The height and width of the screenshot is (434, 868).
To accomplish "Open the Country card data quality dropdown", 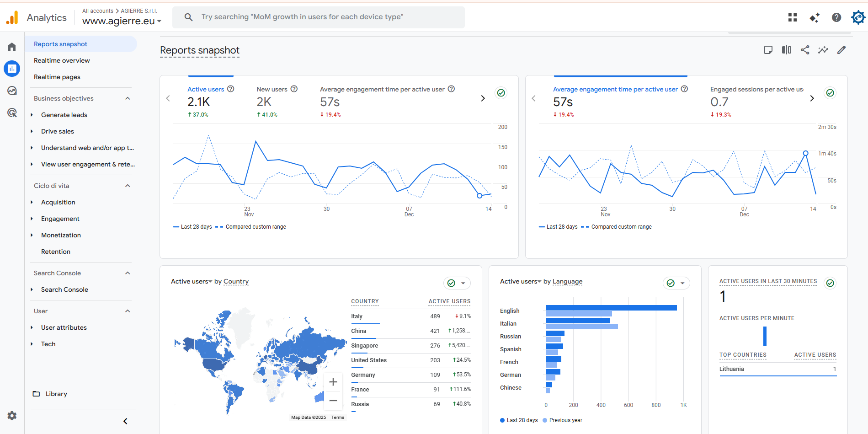I will tap(457, 283).
